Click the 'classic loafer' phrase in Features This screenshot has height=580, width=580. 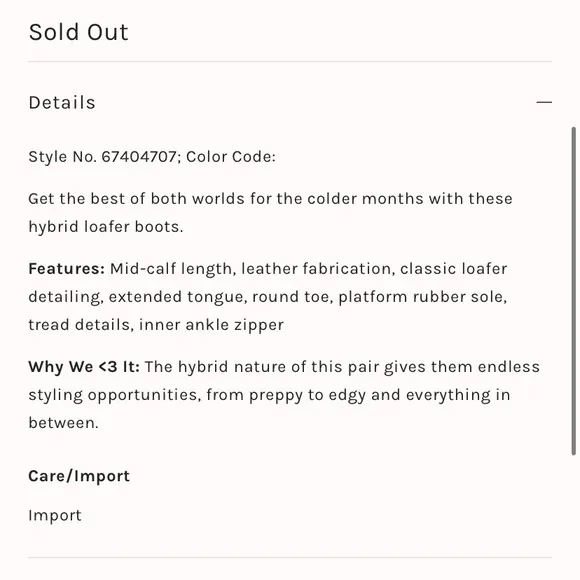(x=453, y=269)
